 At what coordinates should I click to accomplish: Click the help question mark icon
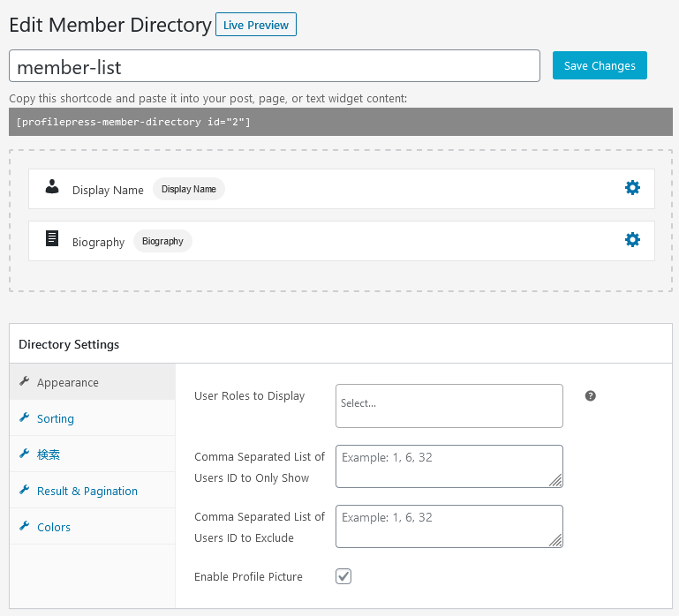590,395
